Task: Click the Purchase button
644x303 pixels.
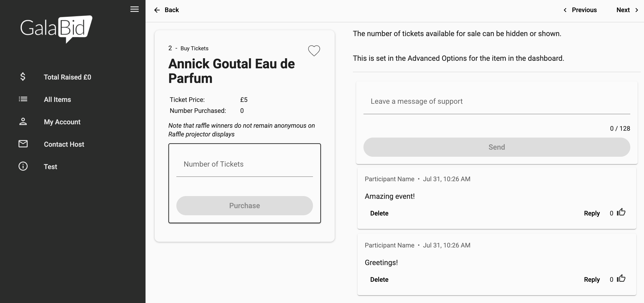Action: (x=244, y=205)
